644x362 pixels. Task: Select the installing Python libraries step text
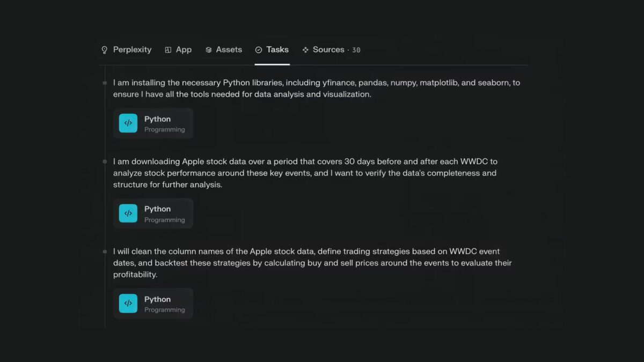coord(317,88)
